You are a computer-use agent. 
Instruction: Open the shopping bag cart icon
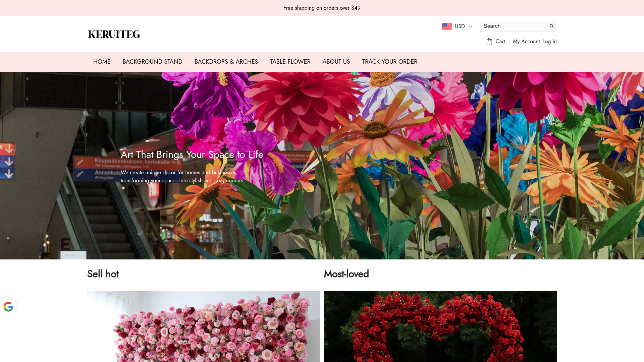(489, 42)
